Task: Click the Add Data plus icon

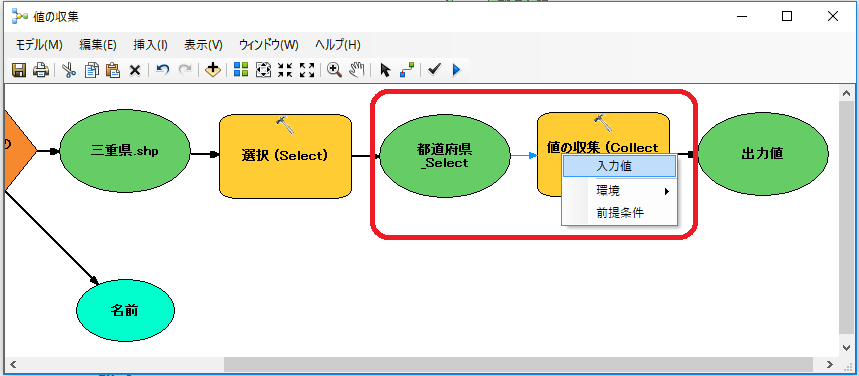Action: pos(213,70)
